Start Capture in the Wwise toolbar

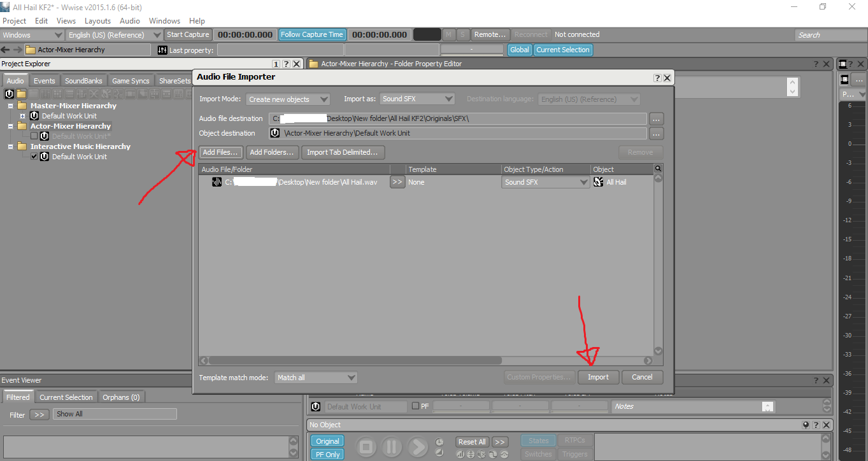point(188,34)
